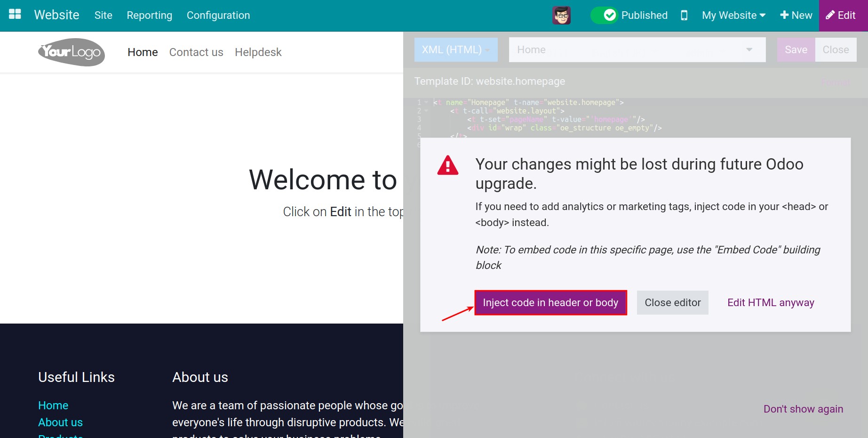
Task: Go to the Helpdesk page link
Action: pyautogui.click(x=258, y=52)
